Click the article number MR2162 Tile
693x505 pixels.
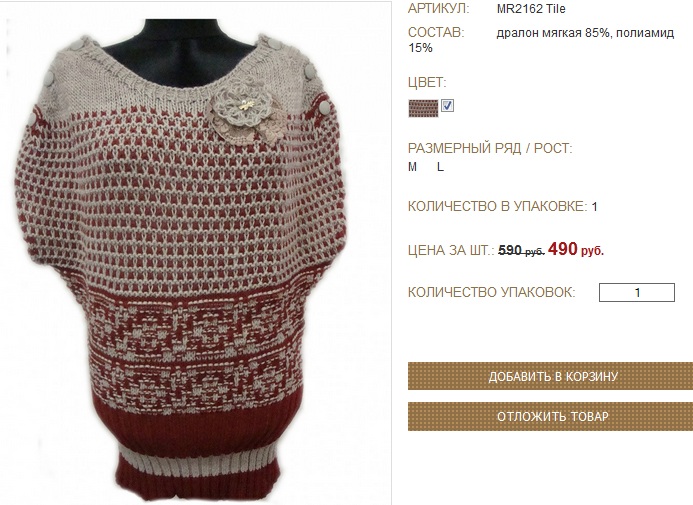(531, 9)
